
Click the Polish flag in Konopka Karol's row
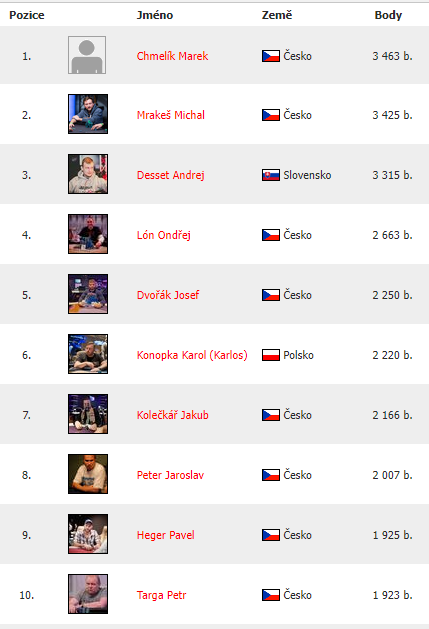pyautogui.click(x=271, y=355)
